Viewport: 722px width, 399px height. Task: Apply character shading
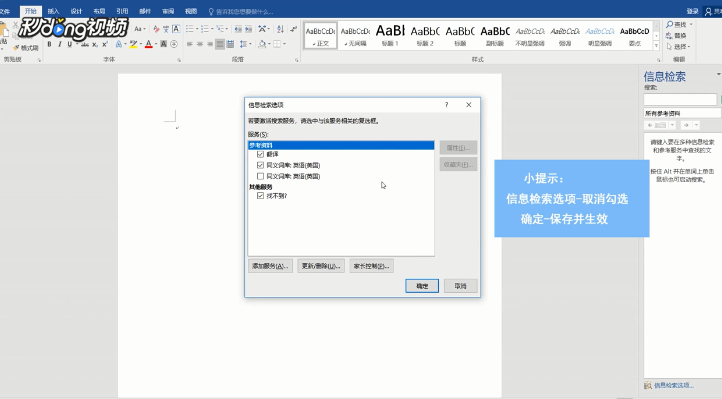tap(163, 44)
